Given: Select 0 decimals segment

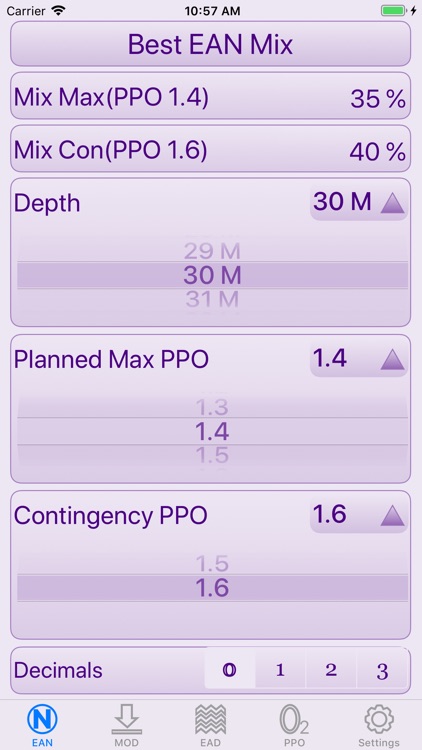Looking at the screenshot, I should tap(230, 671).
